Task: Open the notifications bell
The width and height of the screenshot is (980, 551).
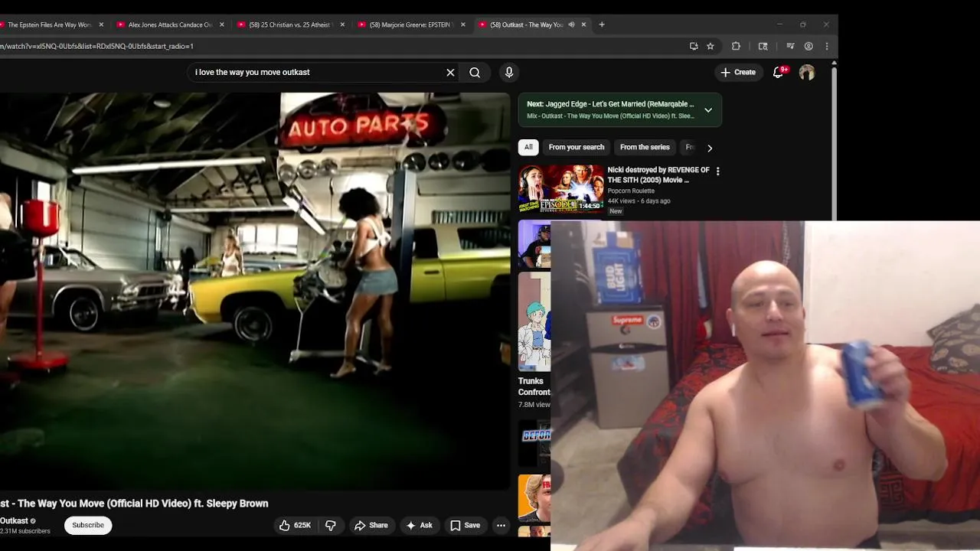Action: coord(779,72)
